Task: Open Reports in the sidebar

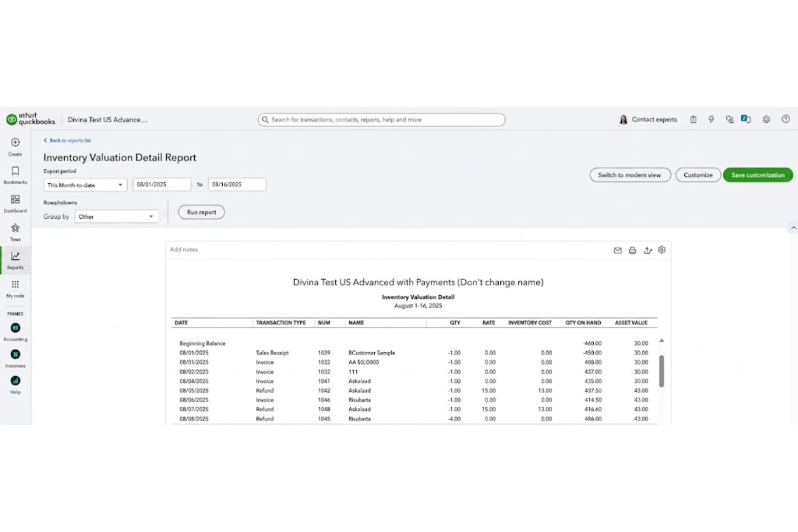Action: pos(15,260)
